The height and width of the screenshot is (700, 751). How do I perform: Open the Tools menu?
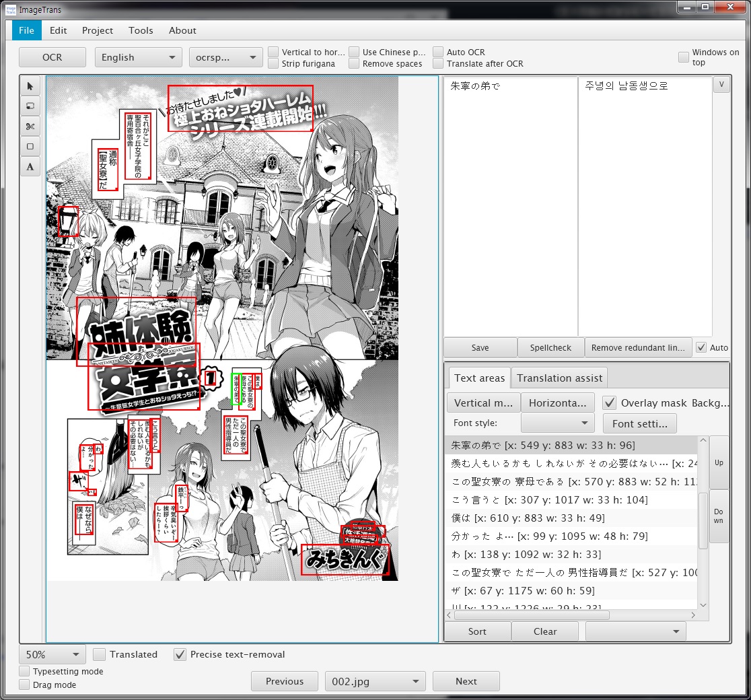coord(141,30)
